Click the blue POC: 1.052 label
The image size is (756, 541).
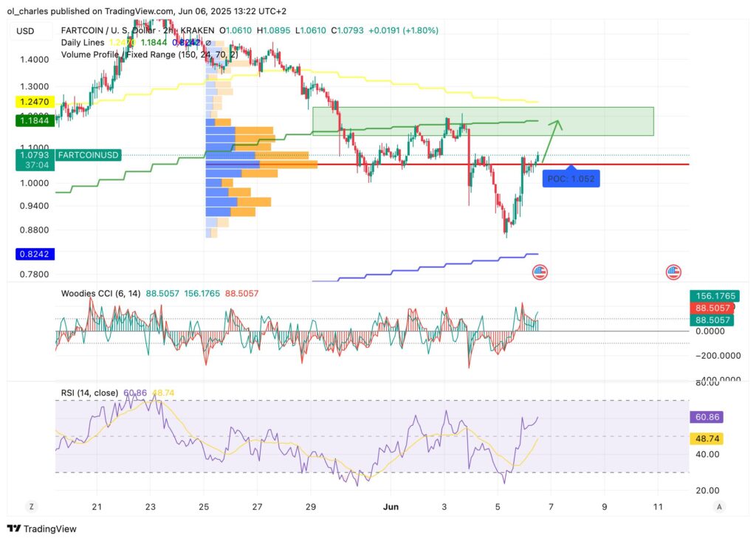click(572, 178)
